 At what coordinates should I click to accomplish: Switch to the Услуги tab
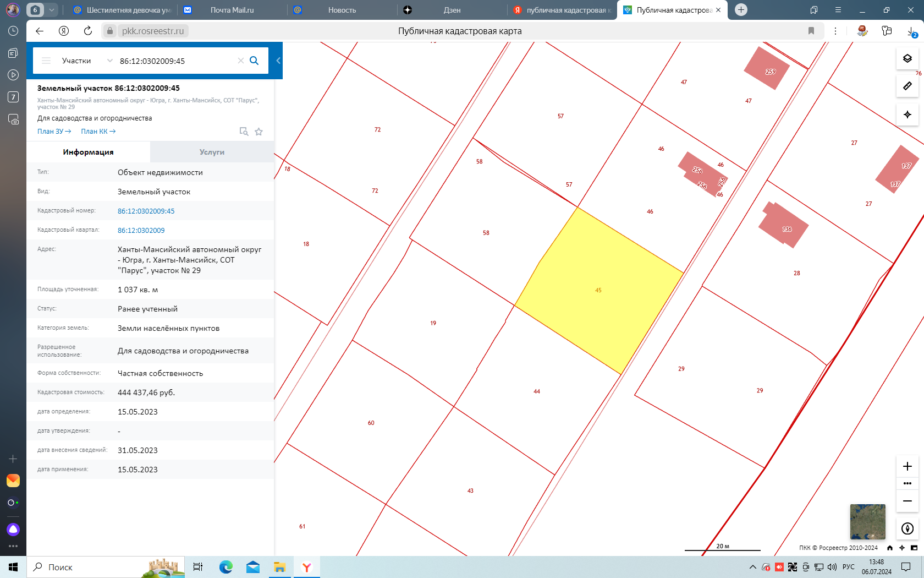tap(212, 152)
